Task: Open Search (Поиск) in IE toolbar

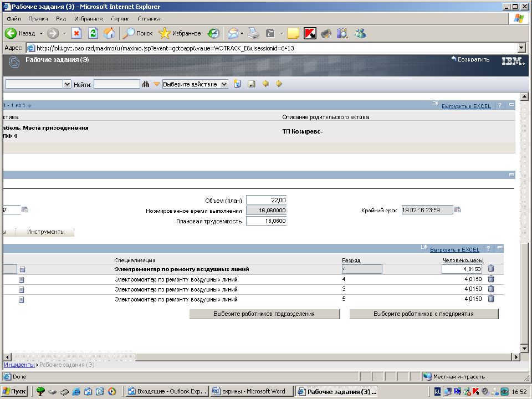Action: (137, 33)
